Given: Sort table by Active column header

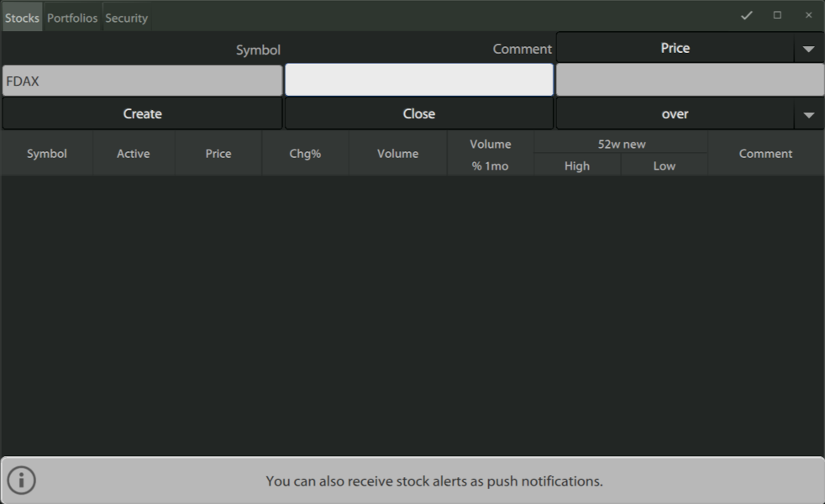Looking at the screenshot, I should [133, 154].
